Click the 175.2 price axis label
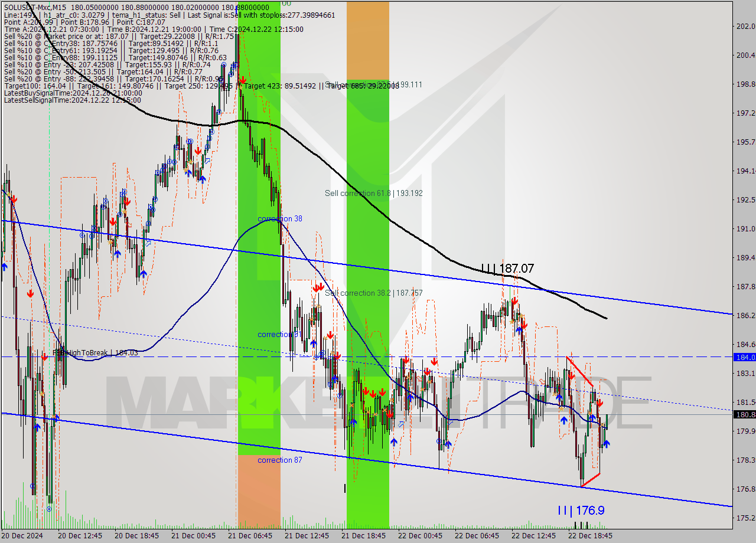The width and height of the screenshot is (756, 543). pyautogui.click(x=746, y=518)
